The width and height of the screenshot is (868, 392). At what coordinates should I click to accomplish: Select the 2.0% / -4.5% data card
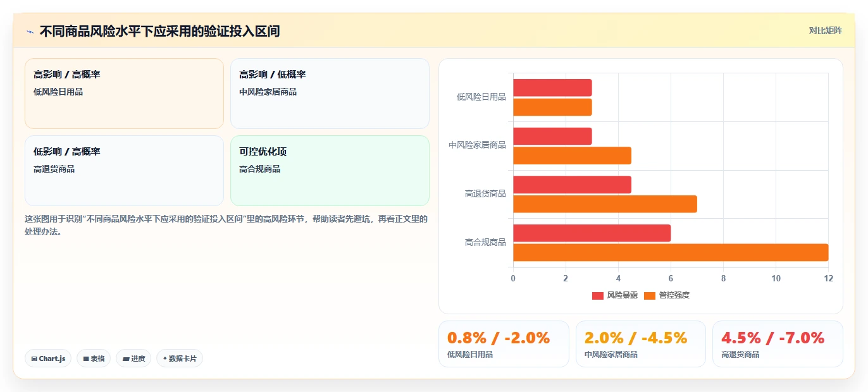(640, 344)
